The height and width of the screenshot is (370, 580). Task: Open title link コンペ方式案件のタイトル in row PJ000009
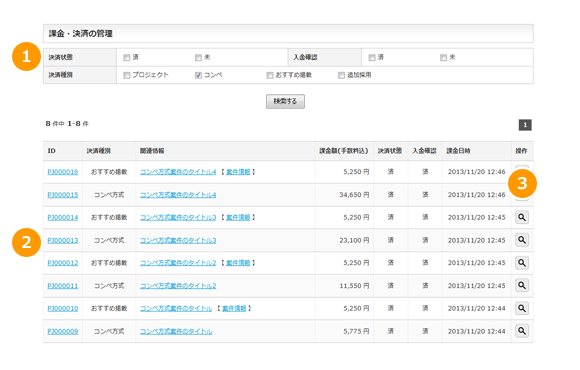pyautogui.click(x=176, y=331)
